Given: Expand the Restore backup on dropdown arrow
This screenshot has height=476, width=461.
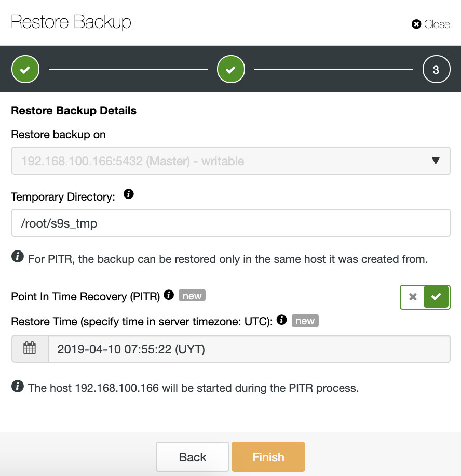Looking at the screenshot, I should click(436, 160).
